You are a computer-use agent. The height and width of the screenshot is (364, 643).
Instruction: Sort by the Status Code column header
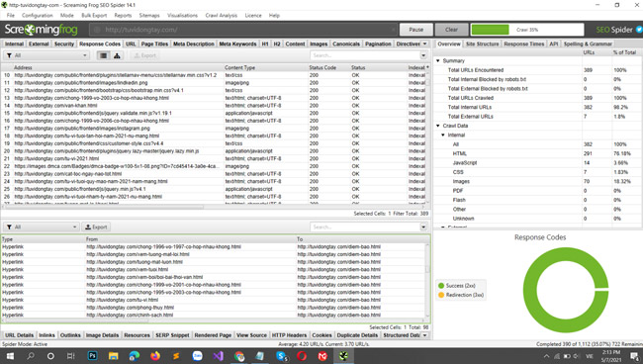pos(322,67)
